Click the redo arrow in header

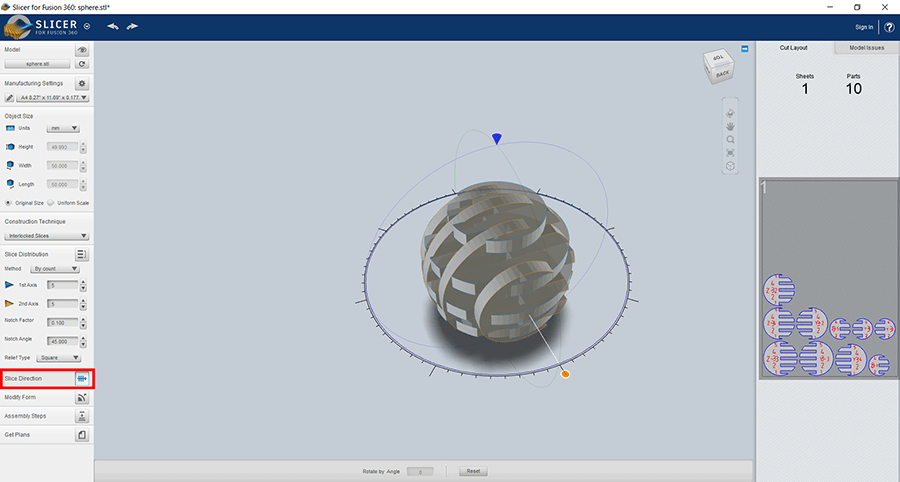click(132, 26)
